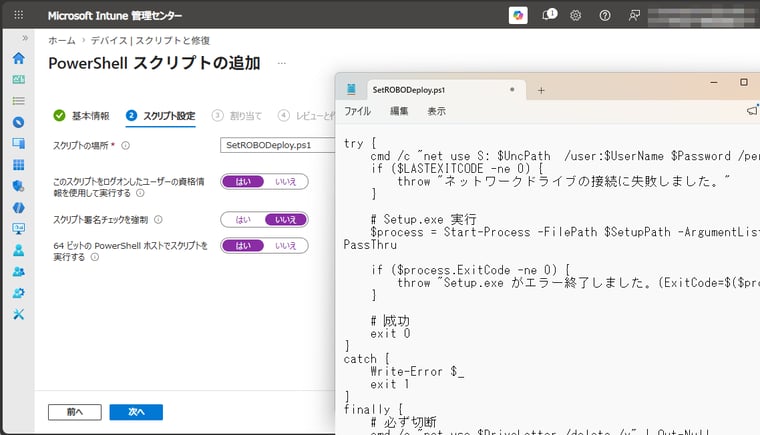Set run with logged-on credentials to いいえ
The width and height of the screenshot is (760, 435).
click(x=285, y=181)
